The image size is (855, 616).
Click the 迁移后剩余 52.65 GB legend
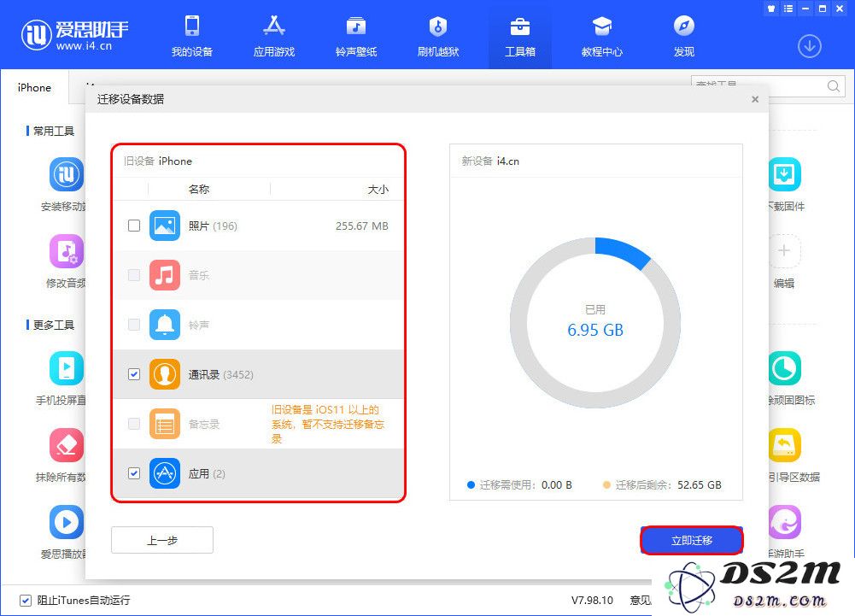click(x=662, y=485)
